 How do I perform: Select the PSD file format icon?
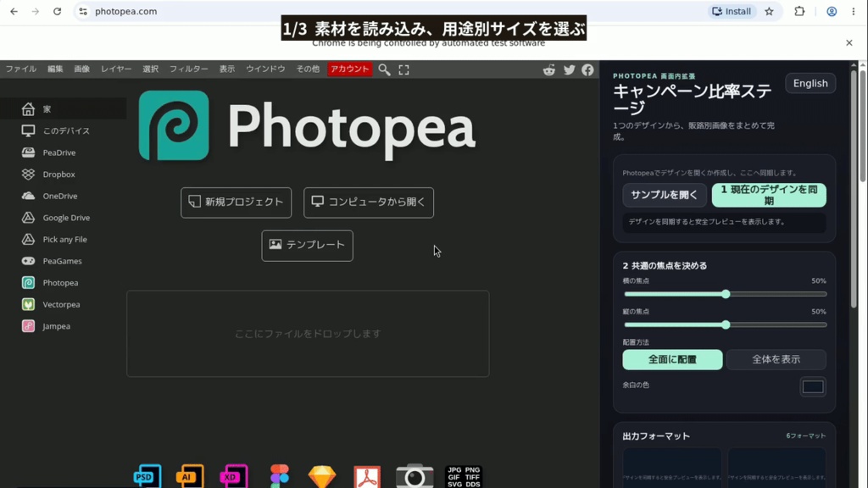[x=147, y=476]
